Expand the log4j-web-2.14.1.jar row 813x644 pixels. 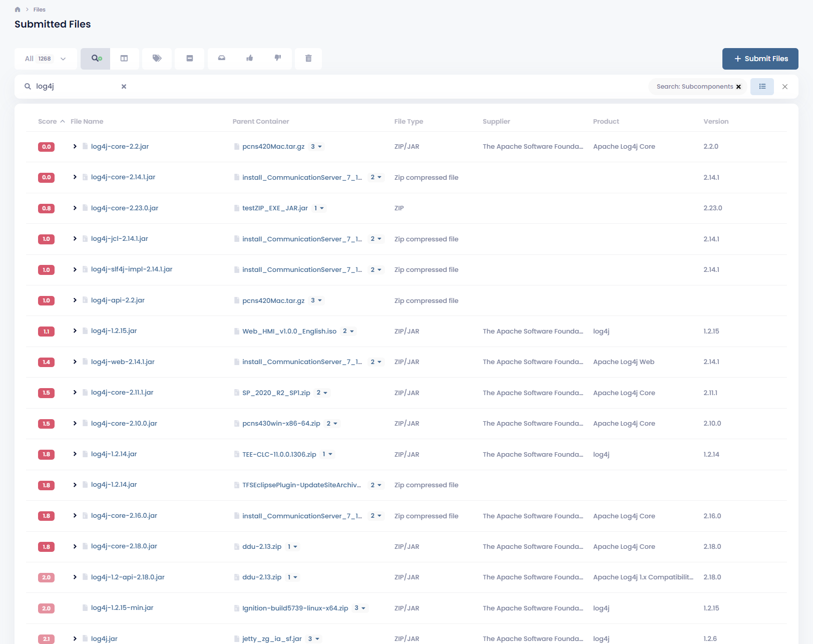tap(75, 362)
